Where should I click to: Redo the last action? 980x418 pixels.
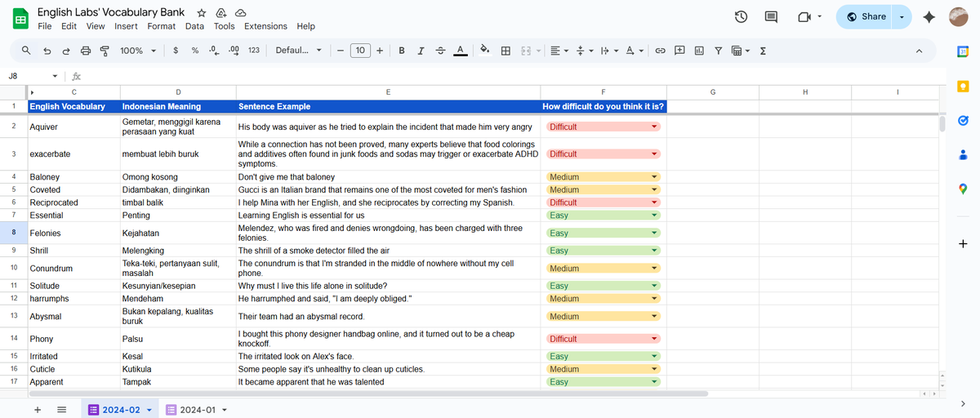point(66,51)
